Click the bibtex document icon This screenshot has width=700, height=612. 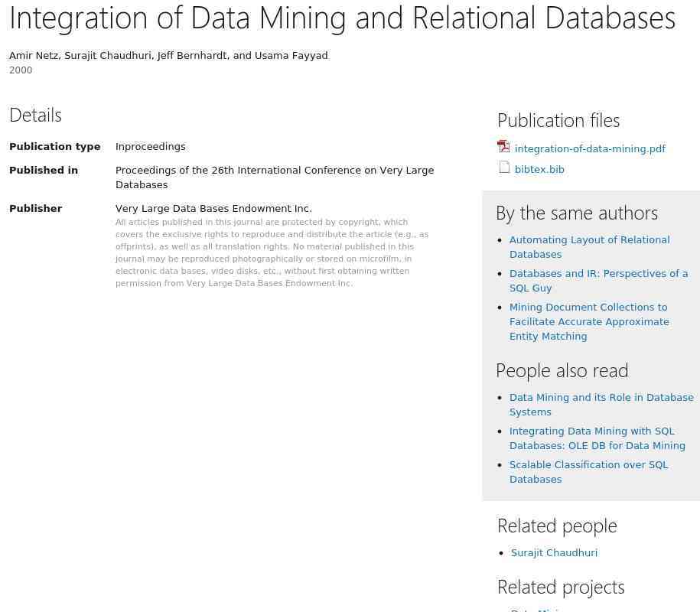point(504,167)
